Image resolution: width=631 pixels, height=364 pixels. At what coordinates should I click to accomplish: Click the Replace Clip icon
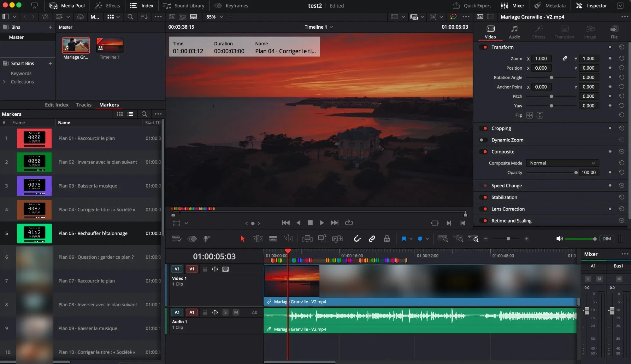click(337, 239)
